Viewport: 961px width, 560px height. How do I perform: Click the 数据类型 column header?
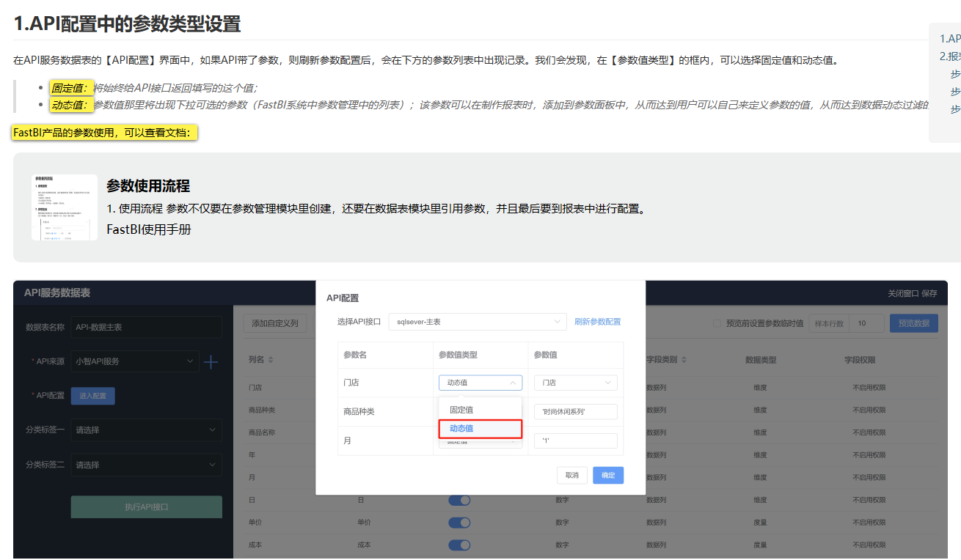761,360
